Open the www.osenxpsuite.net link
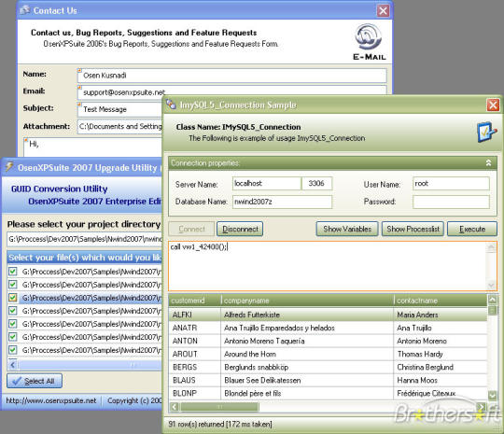504x434 pixels. (x=51, y=400)
